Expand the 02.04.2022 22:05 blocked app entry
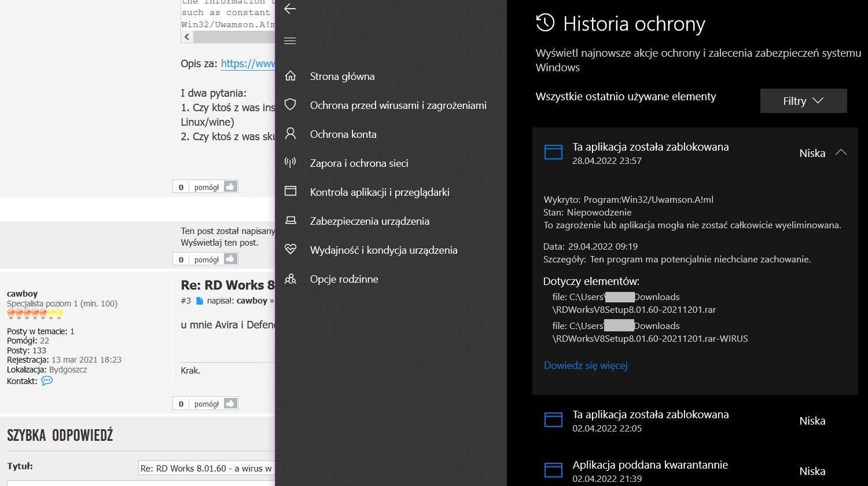 click(x=695, y=421)
